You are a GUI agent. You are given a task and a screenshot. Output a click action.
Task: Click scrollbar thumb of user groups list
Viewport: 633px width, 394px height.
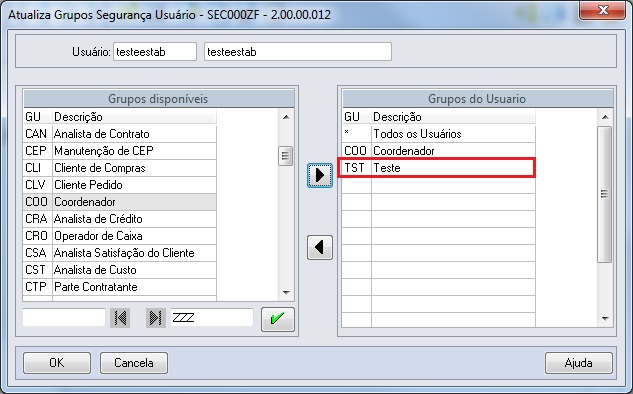604,194
